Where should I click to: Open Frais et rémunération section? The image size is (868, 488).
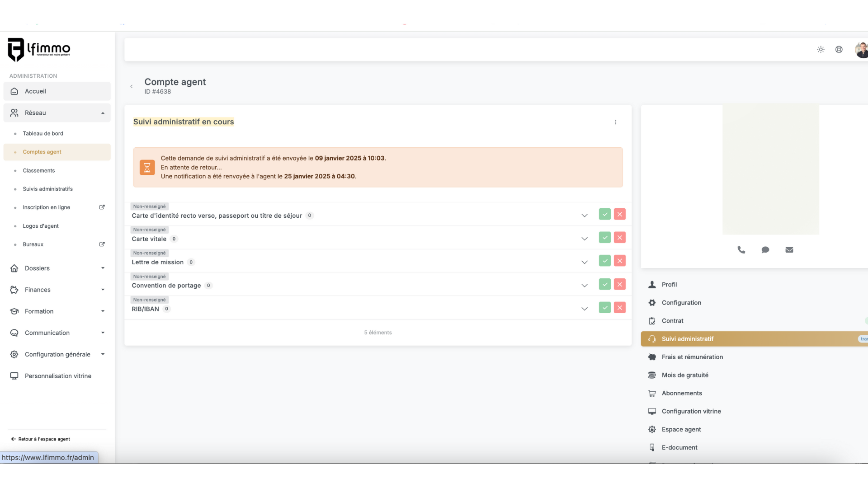point(692,357)
